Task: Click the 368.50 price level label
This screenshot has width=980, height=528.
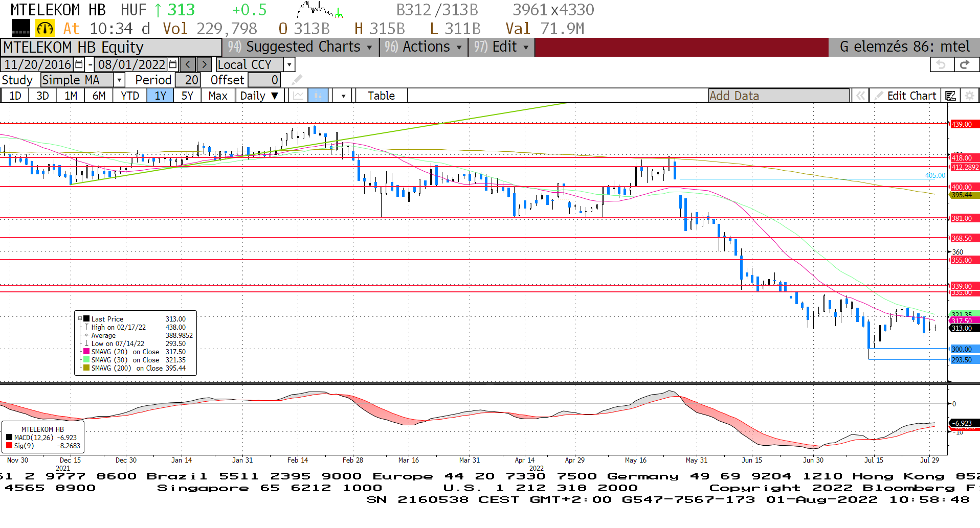Action: point(964,238)
